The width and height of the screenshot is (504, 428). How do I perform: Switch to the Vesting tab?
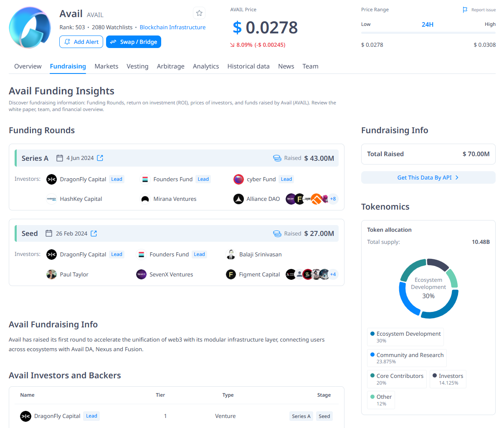137,66
